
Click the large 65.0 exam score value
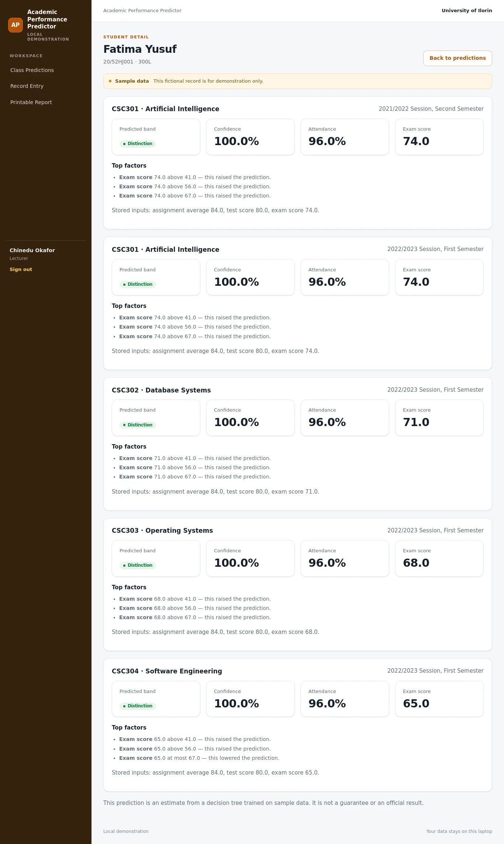[416, 704]
